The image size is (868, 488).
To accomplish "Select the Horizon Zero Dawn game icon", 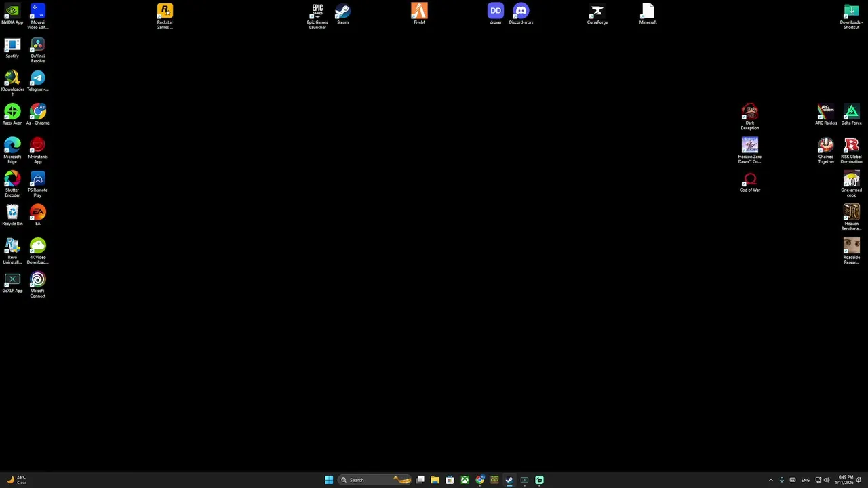I will [749, 150].
